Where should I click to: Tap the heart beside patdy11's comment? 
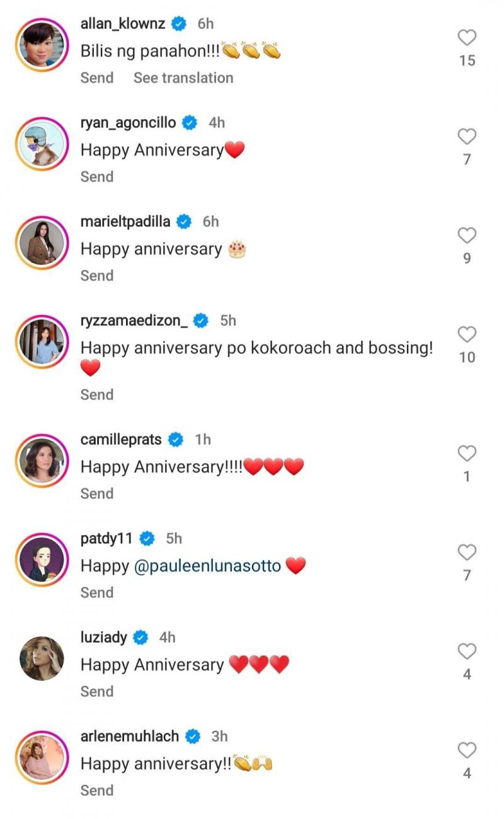467,553
